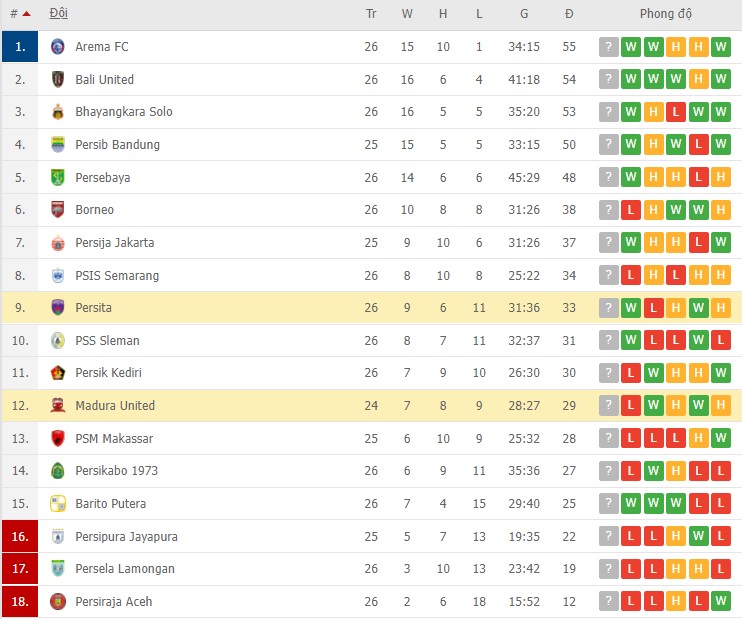Click the Arema FC club logo
The width and height of the screenshot is (742, 619).
pos(57,47)
